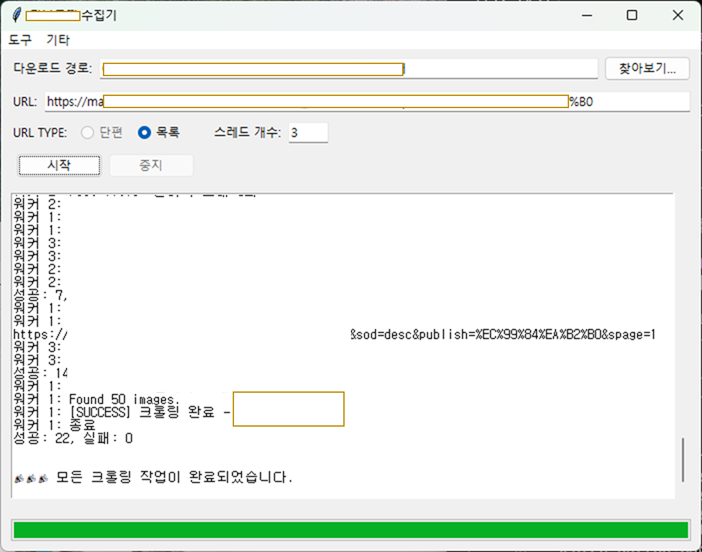Click the log scrollbar thumb
The image size is (702, 552).
point(683,459)
